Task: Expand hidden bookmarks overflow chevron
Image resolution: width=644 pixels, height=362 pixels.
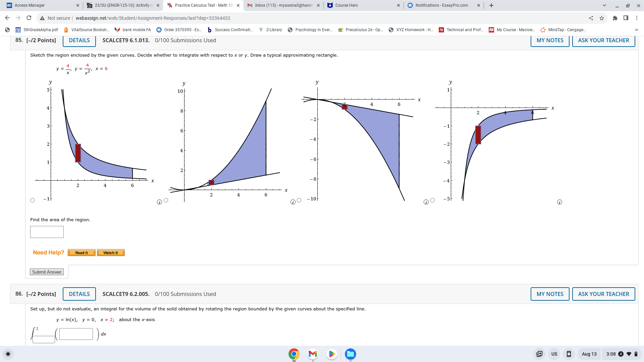Action: coord(636,30)
